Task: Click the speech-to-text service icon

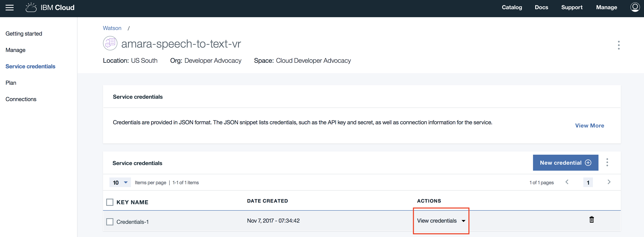Action: pos(110,43)
